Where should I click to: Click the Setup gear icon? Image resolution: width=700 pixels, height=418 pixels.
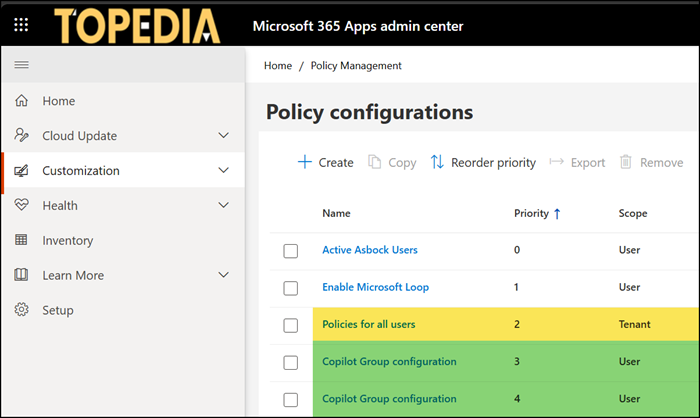21,309
